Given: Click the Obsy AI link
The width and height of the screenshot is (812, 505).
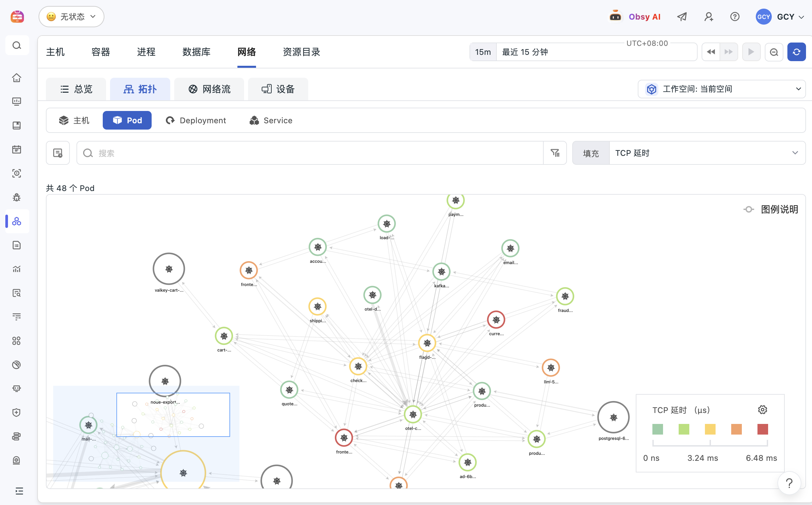Looking at the screenshot, I should click(644, 16).
